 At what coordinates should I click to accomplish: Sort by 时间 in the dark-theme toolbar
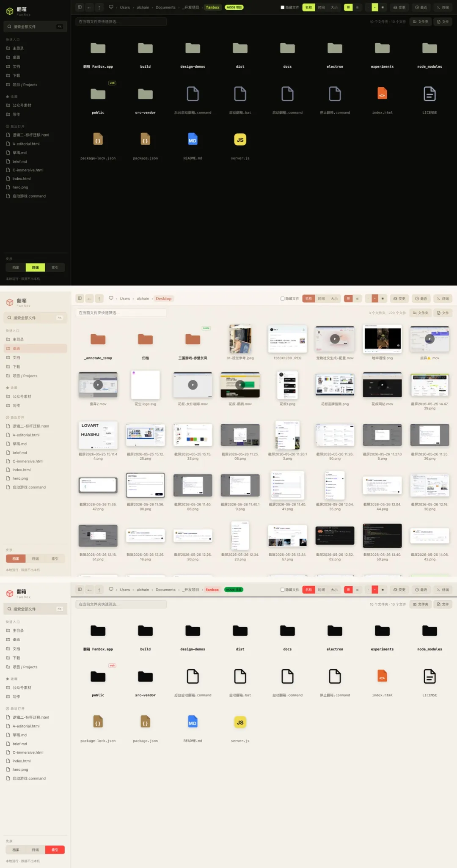[321, 7]
